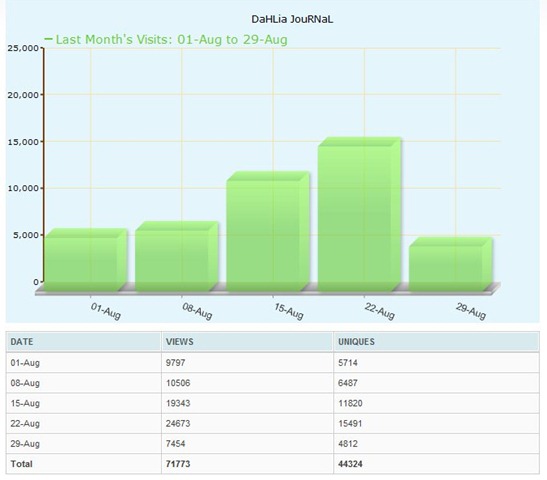
Task: Select the 22-Aug views value 24673
Action: pyautogui.click(x=178, y=423)
